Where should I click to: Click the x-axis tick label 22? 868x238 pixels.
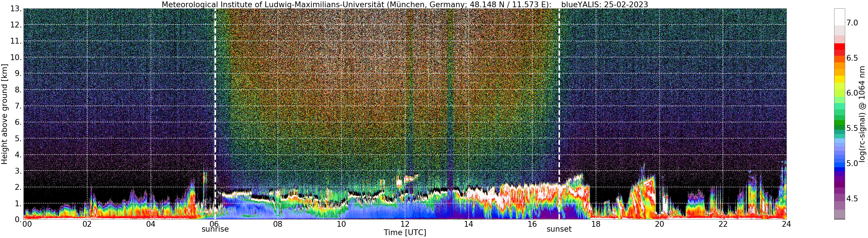point(723,224)
